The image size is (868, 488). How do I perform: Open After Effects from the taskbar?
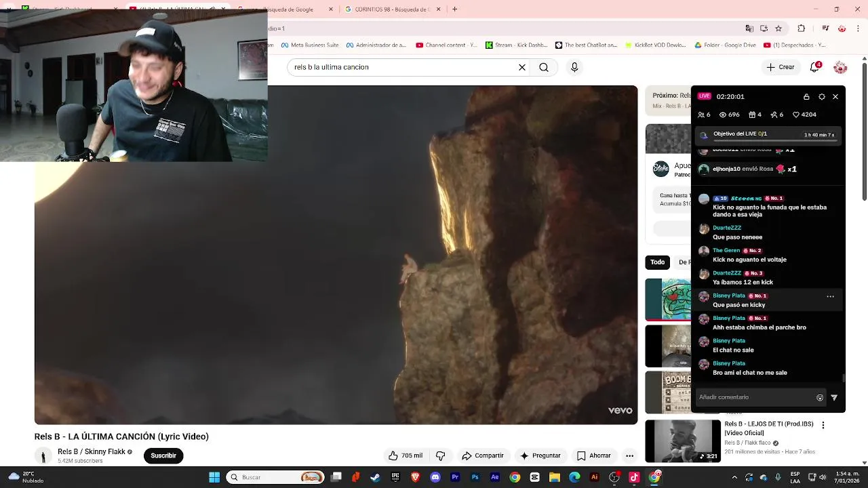[x=495, y=477]
